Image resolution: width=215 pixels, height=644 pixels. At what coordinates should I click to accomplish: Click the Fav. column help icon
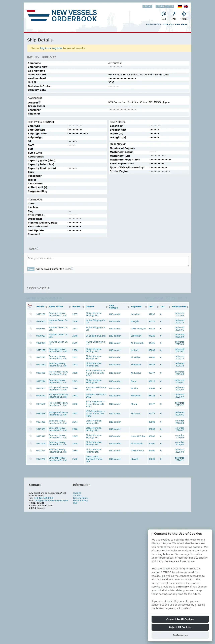click(x=29, y=307)
